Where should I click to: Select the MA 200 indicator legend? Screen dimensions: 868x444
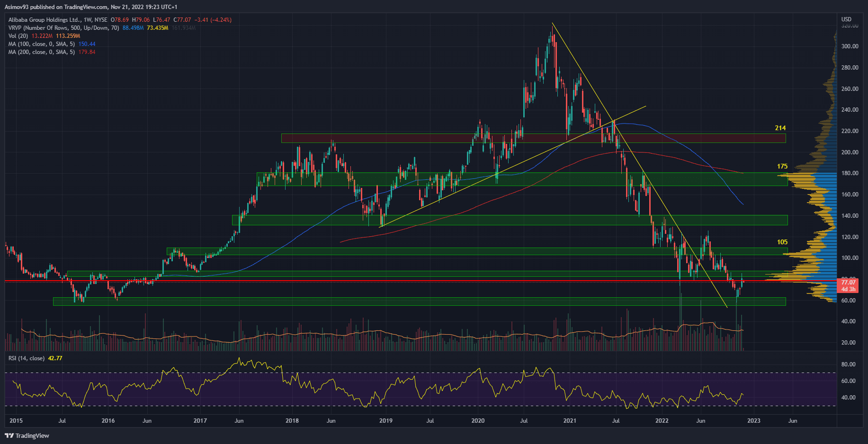[41, 52]
